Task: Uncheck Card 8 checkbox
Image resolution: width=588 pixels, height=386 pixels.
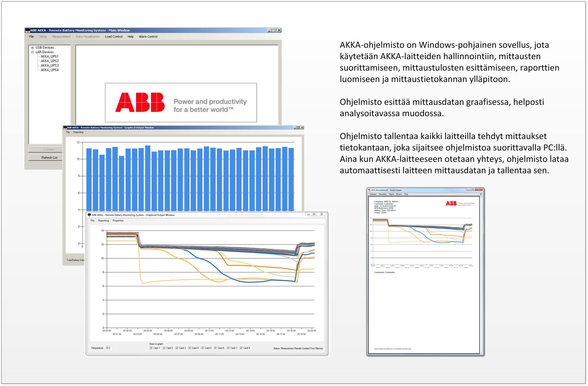Action: (x=241, y=348)
